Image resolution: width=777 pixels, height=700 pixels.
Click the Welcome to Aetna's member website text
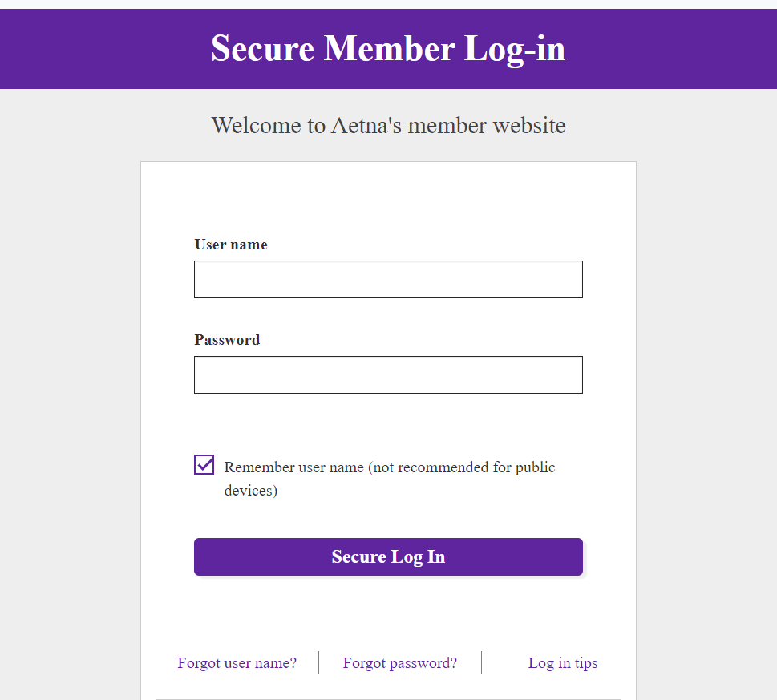pos(388,125)
